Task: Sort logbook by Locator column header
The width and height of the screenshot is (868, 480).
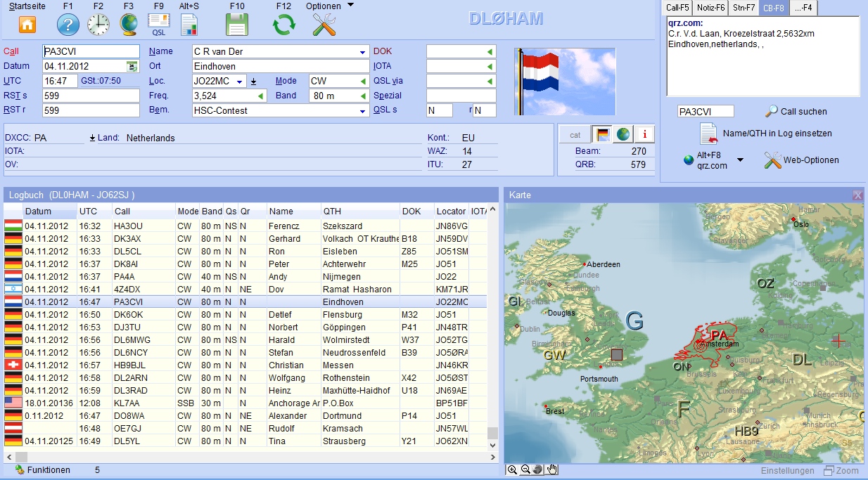Action: tap(451, 211)
